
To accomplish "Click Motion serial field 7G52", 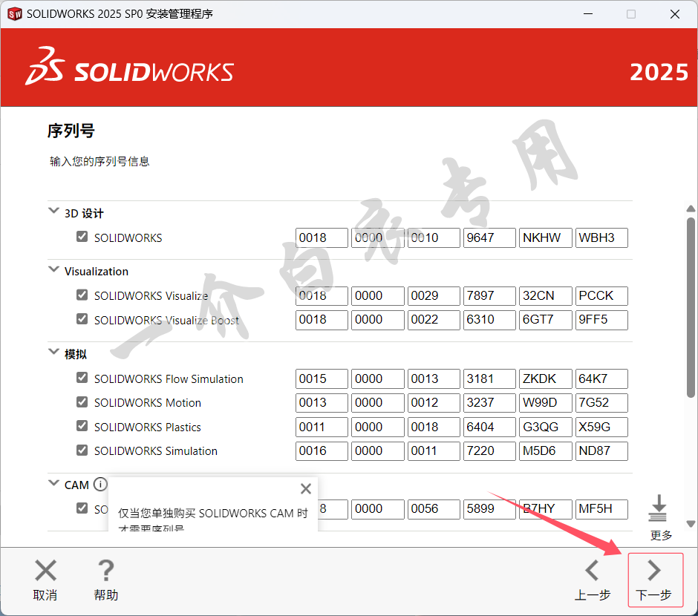I will [x=602, y=403].
